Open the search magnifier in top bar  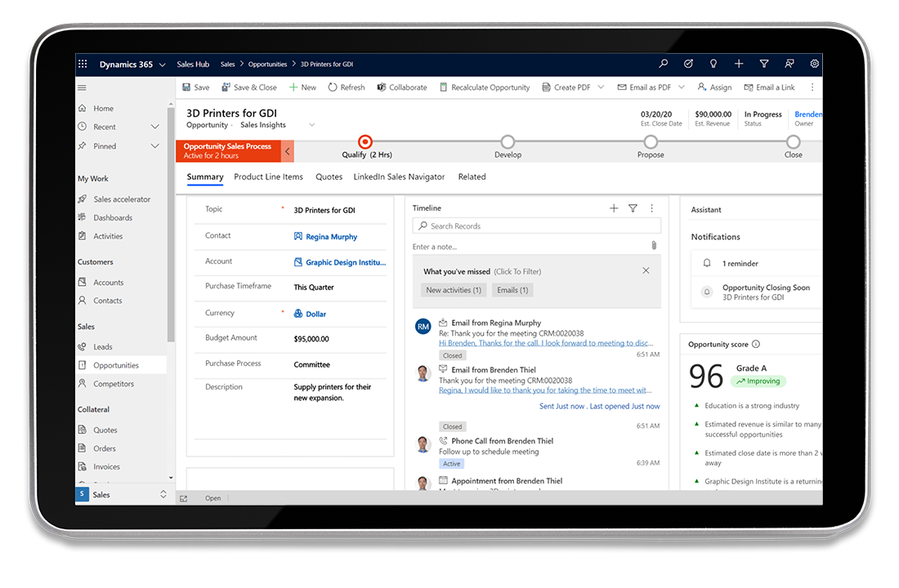664,64
